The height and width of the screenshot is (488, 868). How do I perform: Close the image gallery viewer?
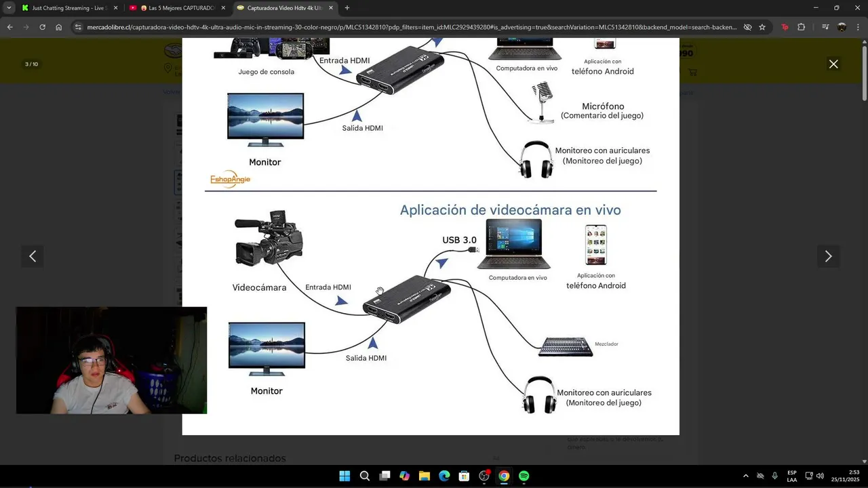833,64
